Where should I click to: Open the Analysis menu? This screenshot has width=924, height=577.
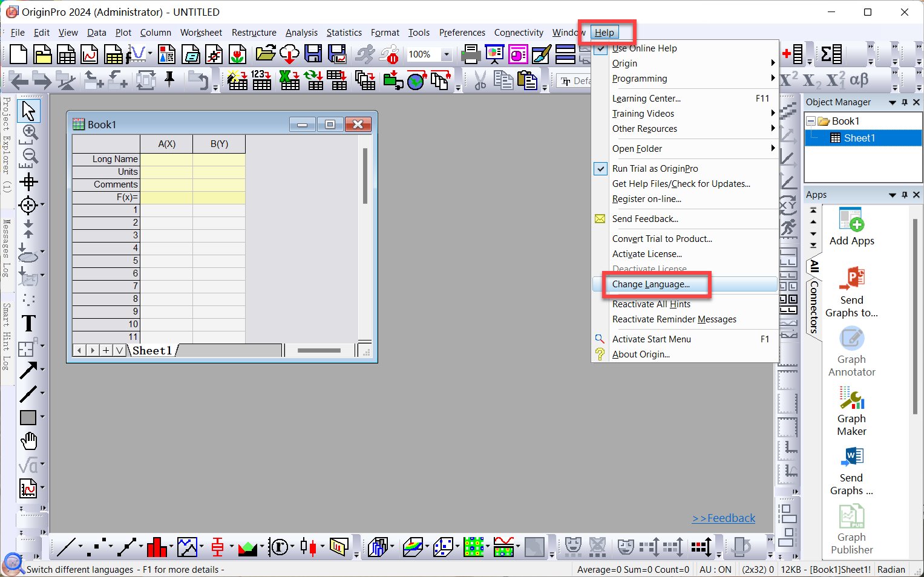pyautogui.click(x=301, y=33)
